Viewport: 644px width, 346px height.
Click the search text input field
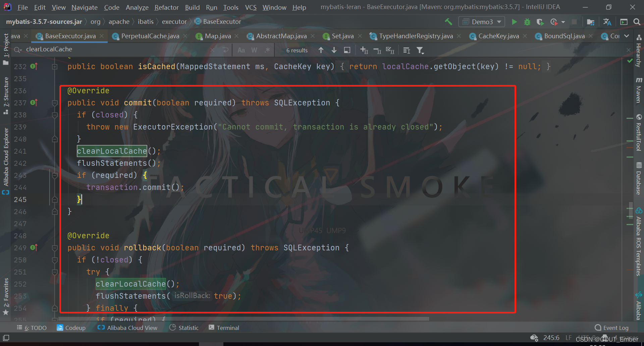[116, 49]
